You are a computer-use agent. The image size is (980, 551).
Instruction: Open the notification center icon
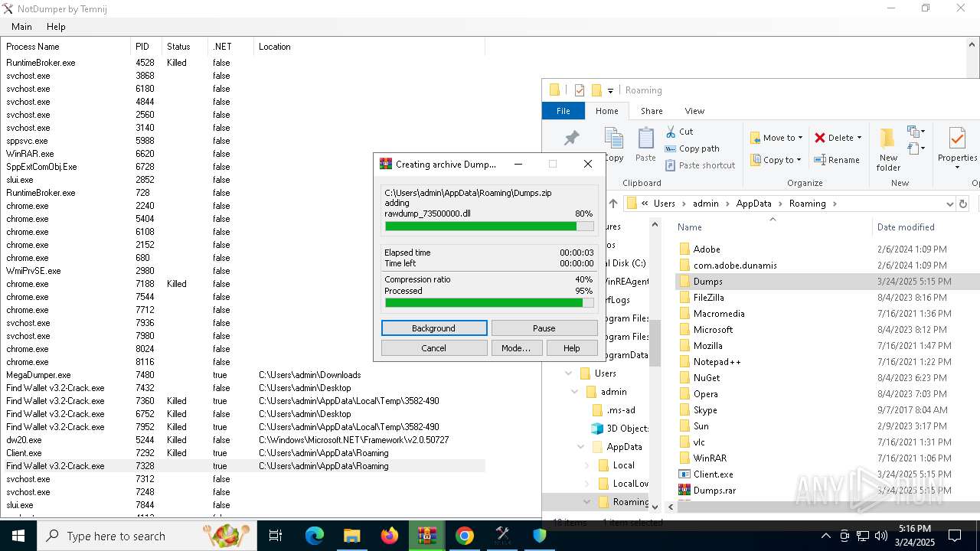point(955,536)
